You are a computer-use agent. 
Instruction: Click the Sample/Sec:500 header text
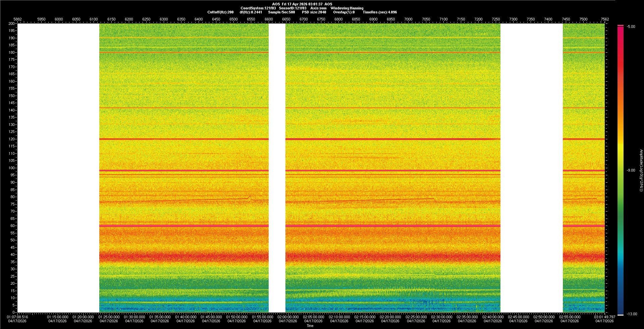(x=281, y=12)
